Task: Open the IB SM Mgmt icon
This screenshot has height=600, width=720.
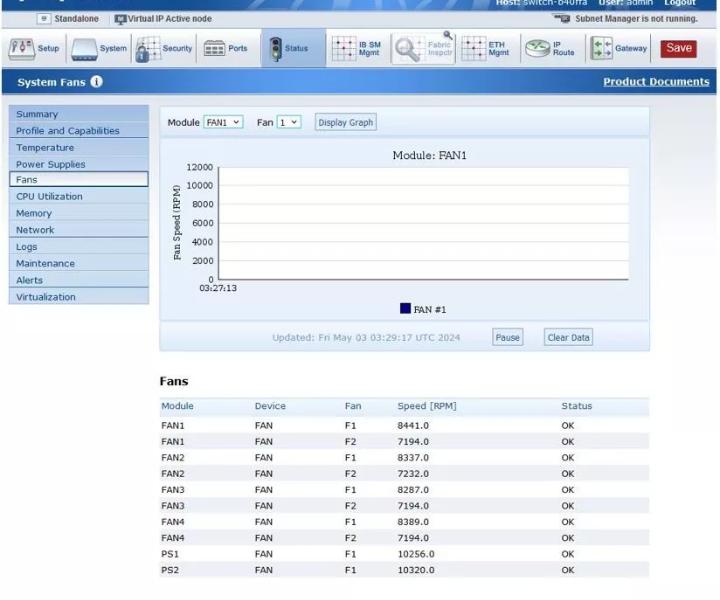Action: 344,49
